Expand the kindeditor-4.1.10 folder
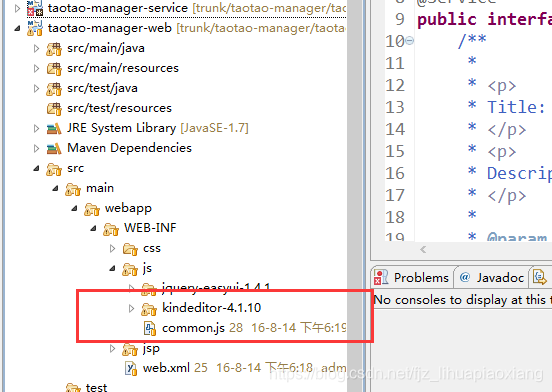 131,309
